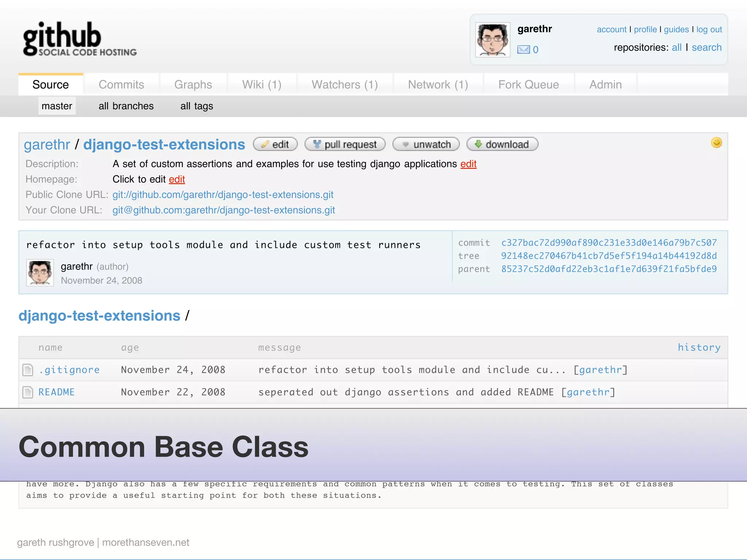Screen dimensions: 747x560
Task: Click the README file icon
Action: pyautogui.click(x=28, y=392)
